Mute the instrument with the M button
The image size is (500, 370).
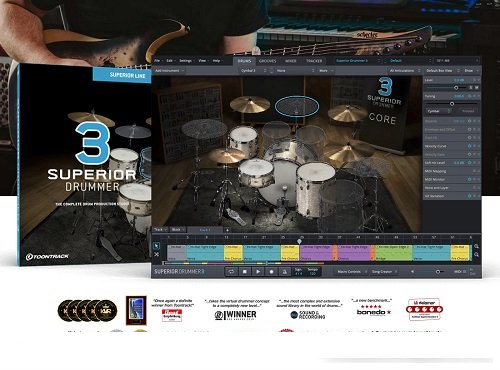[477, 87]
